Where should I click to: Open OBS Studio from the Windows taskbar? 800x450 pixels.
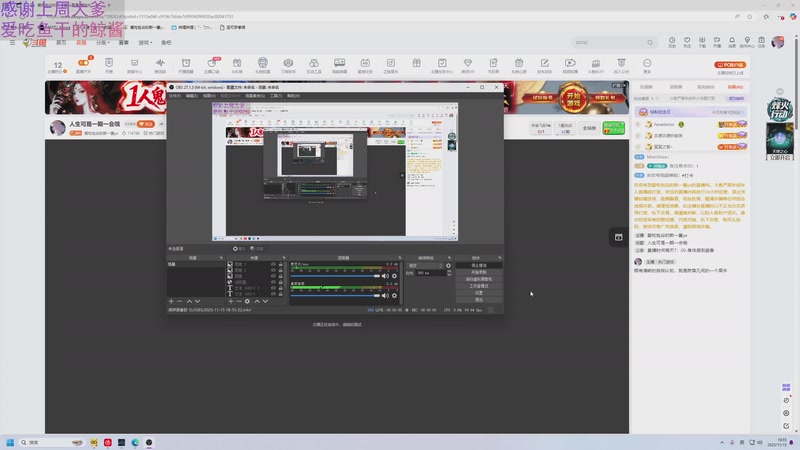(149, 442)
